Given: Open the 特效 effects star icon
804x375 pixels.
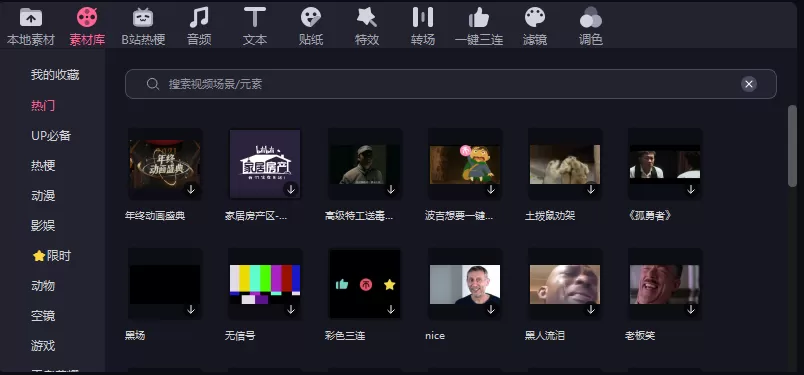Looking at the screenshot, I should (x=367, y=18).
